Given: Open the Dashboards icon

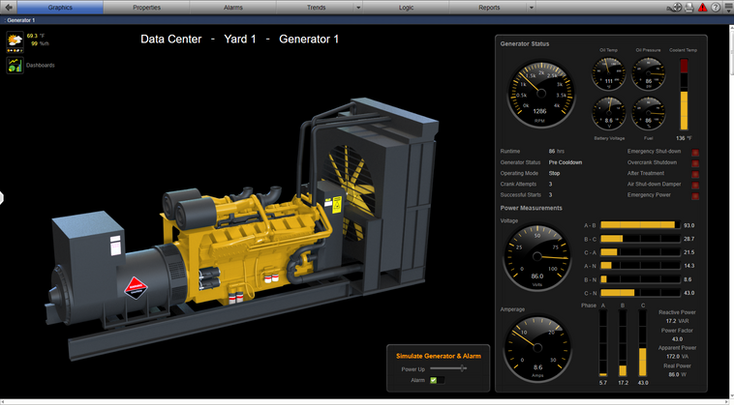Looking at the screenshot, I should click(x=15, y=65).
